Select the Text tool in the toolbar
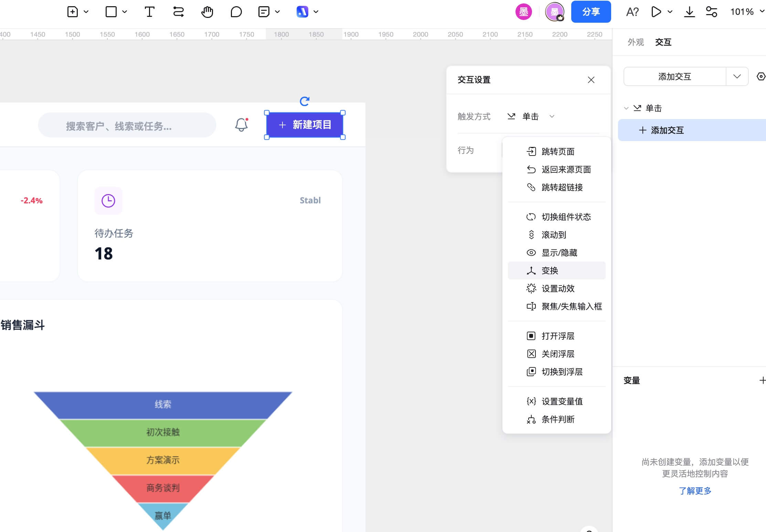 pyautogui.click(x=149, y=12)
